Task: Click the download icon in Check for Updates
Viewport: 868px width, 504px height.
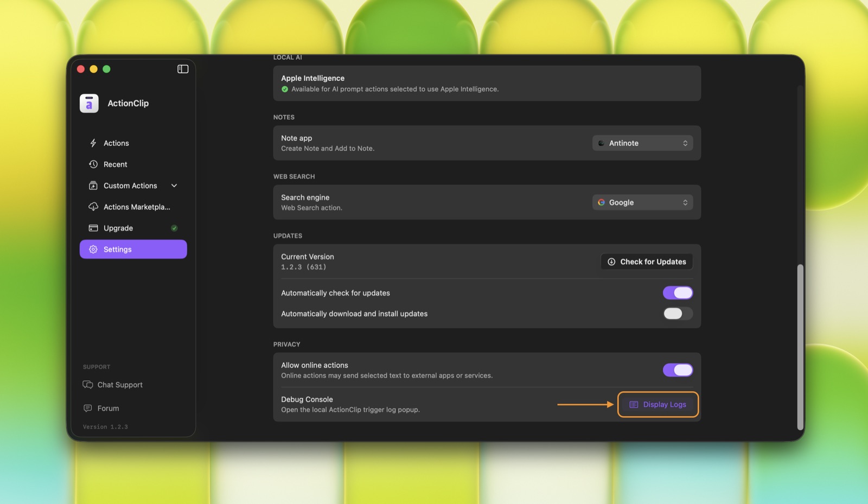Action: (x=611, y=261)
